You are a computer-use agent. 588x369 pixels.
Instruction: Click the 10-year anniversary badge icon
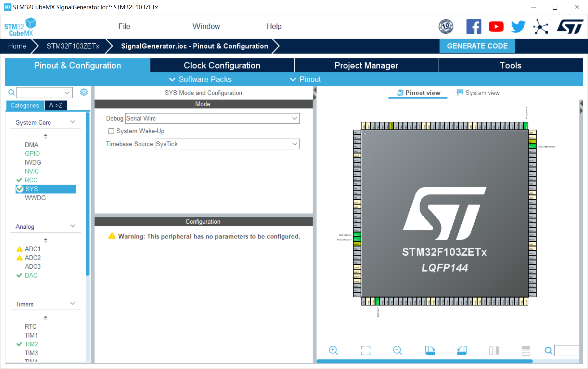pos(446,27)
